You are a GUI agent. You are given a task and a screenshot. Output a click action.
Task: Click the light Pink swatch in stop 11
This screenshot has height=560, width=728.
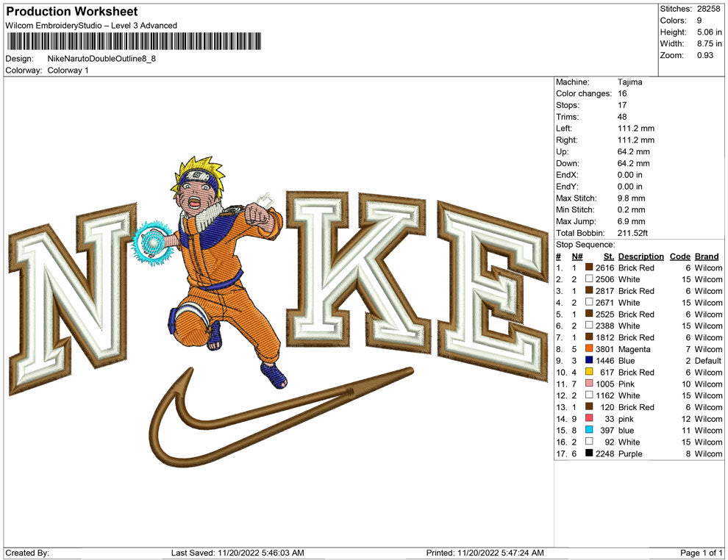(x=589, y=384)
